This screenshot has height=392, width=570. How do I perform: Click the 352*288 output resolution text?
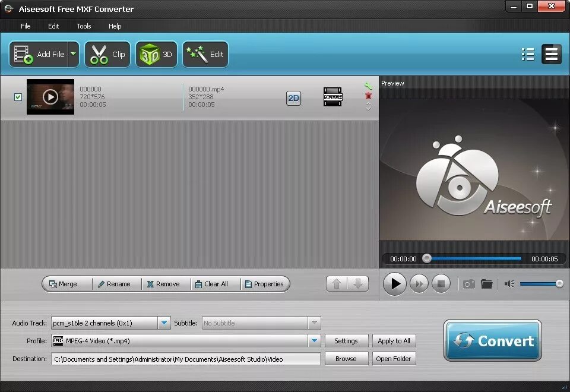tap(201, 97)
